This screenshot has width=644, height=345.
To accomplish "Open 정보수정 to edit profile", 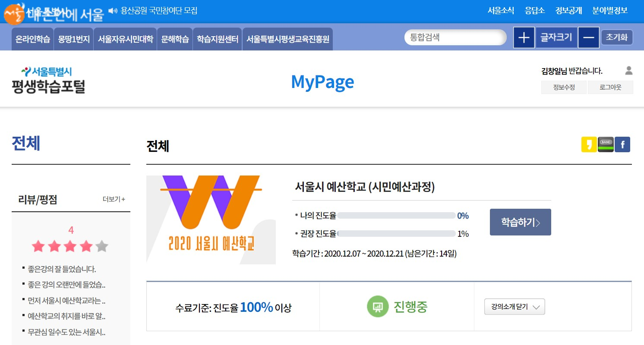I will click(564, 87).
